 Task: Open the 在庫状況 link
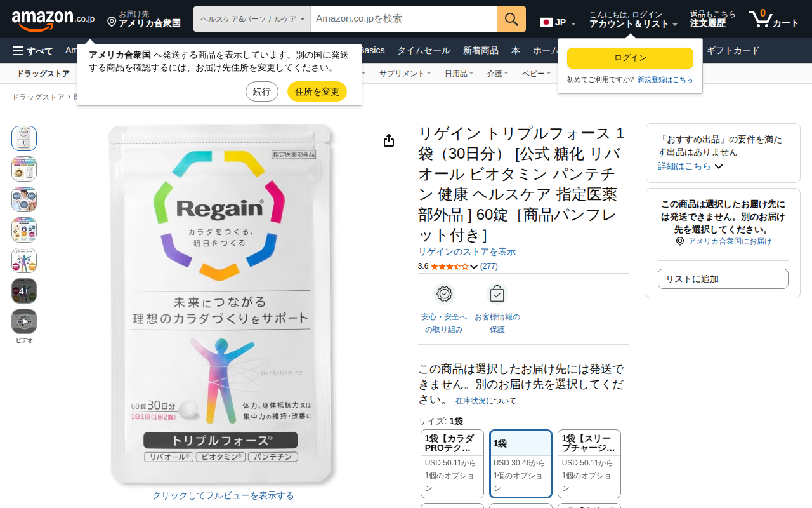[471, 401]
